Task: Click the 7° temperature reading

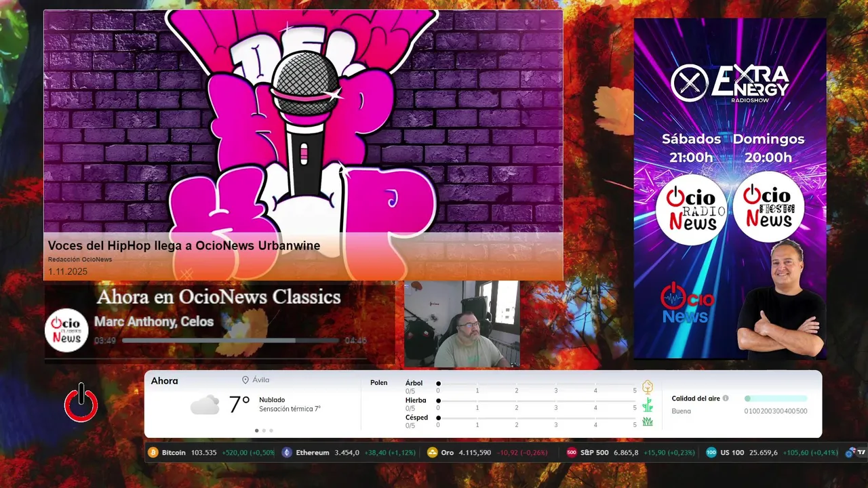Action: (x=239, y=405)
